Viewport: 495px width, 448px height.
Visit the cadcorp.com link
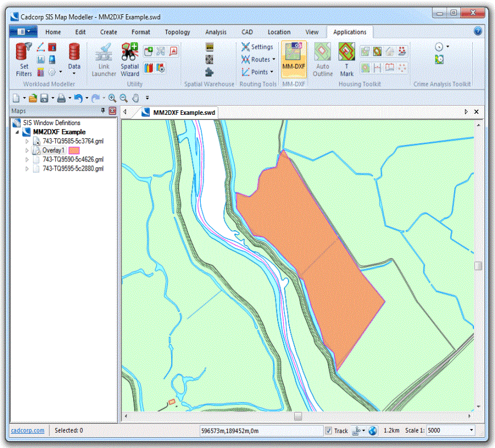point(28,430)
